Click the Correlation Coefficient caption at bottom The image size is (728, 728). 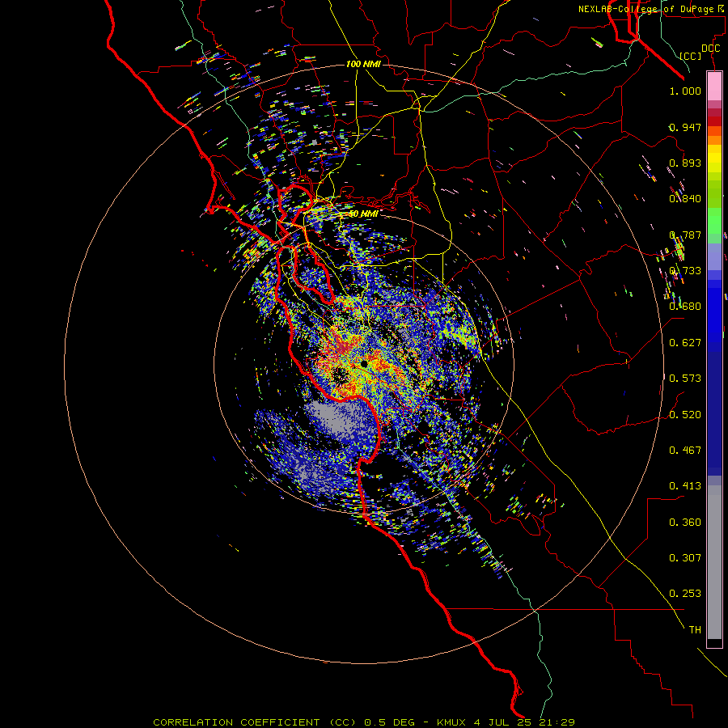click(364, 722)
